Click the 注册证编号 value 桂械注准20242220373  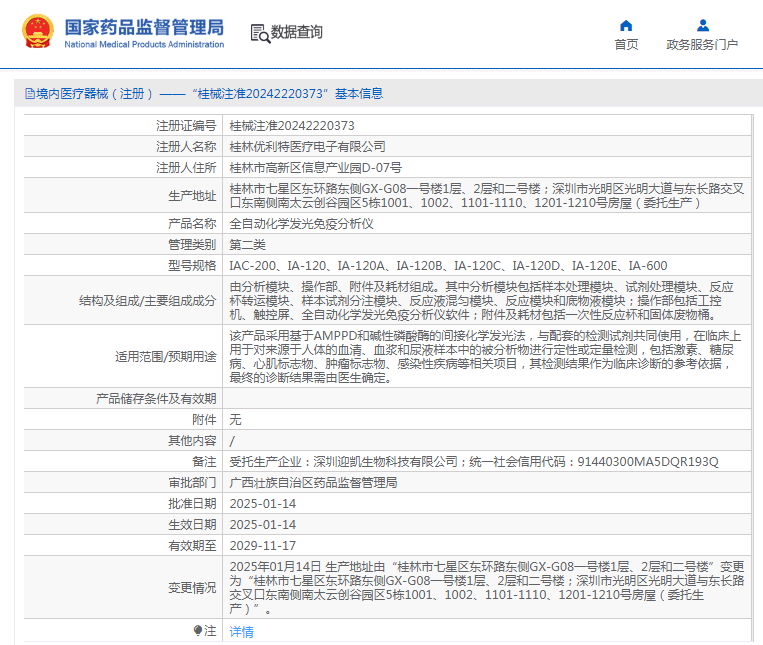(291, 126)
